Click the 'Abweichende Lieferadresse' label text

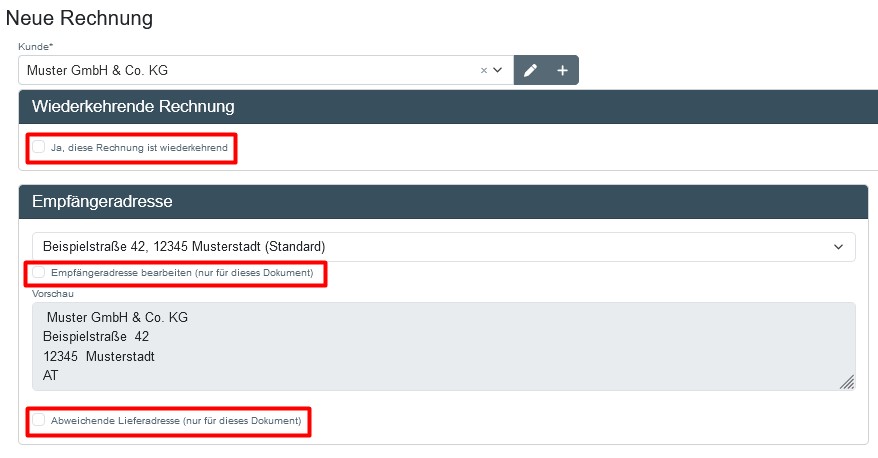pos(175,421)
